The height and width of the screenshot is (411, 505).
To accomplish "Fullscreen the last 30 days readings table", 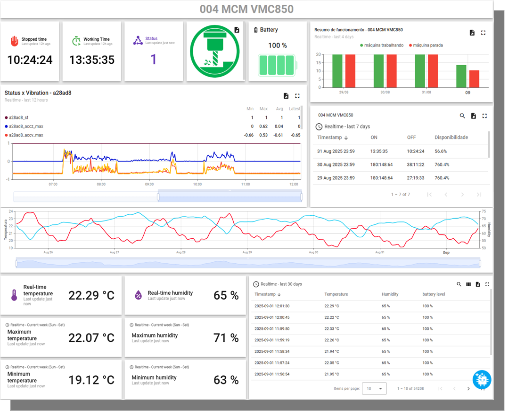I will click(x=487, y=284).
